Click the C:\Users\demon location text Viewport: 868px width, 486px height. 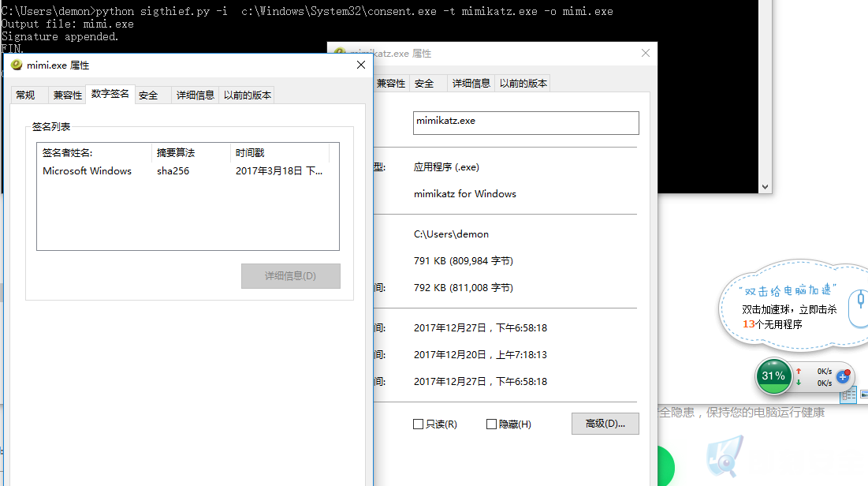click(451, 234)
